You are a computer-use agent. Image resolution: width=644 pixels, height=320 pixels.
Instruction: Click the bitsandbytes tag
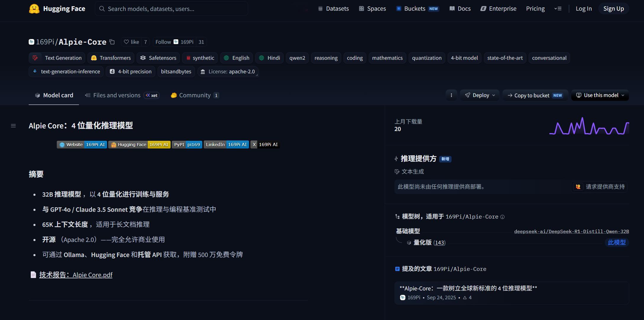coord(176,72)
